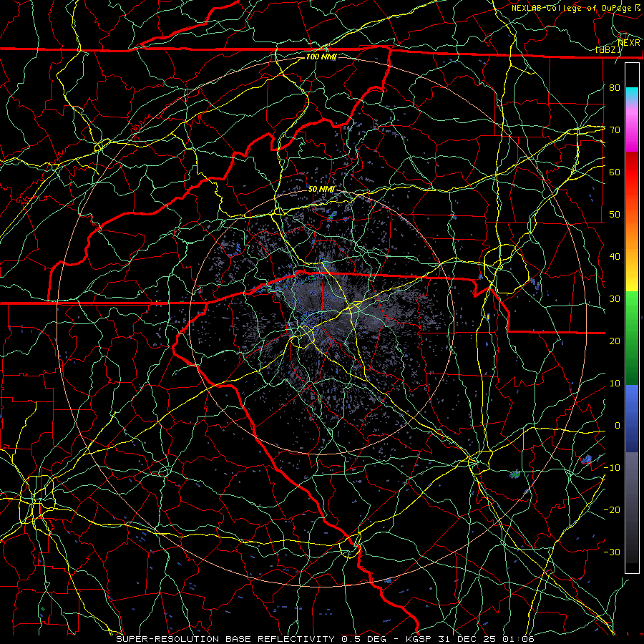Click the -10 value on the dBZ scale
644x644 pixels.
[x=612, y=468]
